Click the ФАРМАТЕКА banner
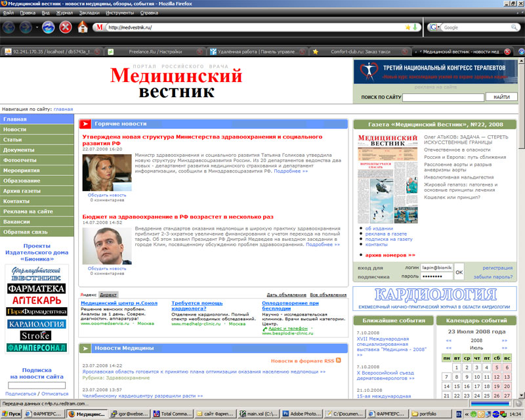Screen dimensions: 525x420 [x=37, y=288]
